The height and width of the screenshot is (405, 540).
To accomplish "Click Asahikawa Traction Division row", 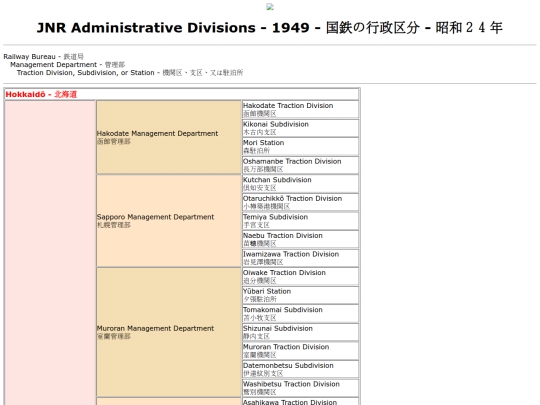I will click(300, 402).
